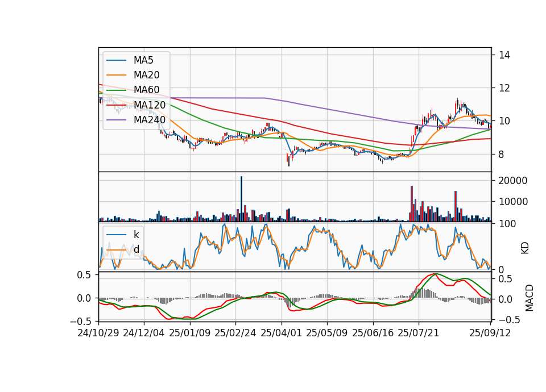
Task: Click the MA20 legend label
Action: pyautogui.click(x=146, y=75)
